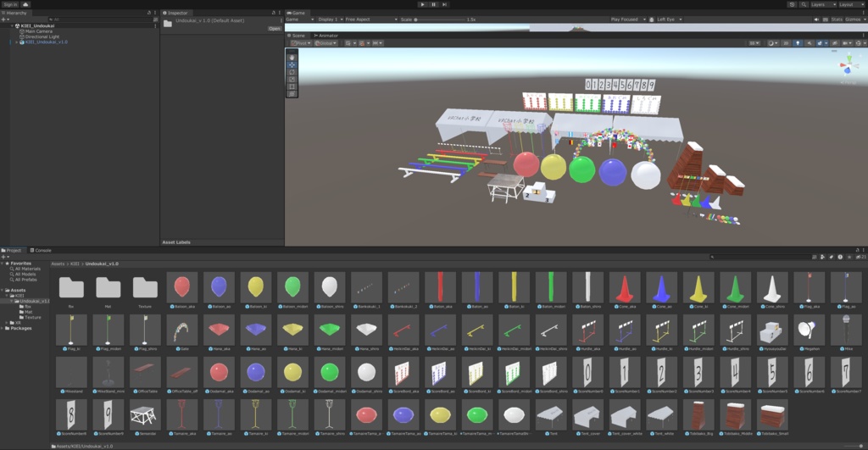Click Gizmos in the Game view toolbar
Viewport: 868px width, 450px height.
click(853, 19)
